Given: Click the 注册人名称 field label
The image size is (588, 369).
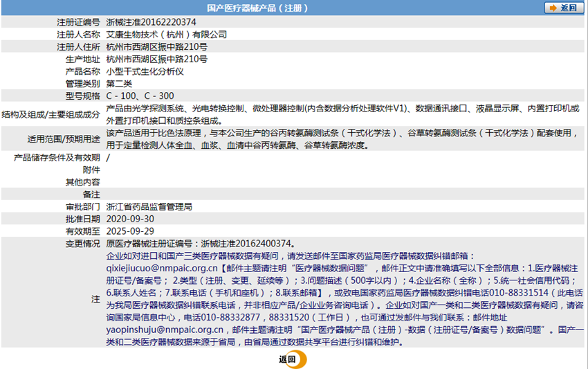Looking at the screenshot, I should click(x=78, y=35).
